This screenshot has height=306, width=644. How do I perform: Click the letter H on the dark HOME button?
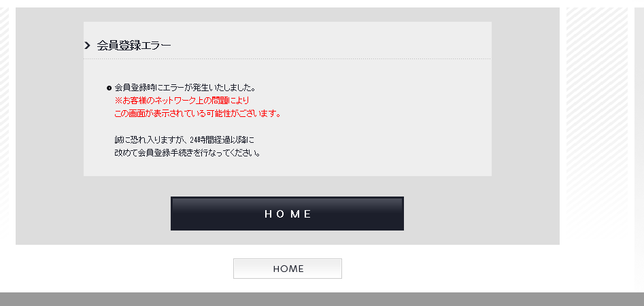point(268,214)
